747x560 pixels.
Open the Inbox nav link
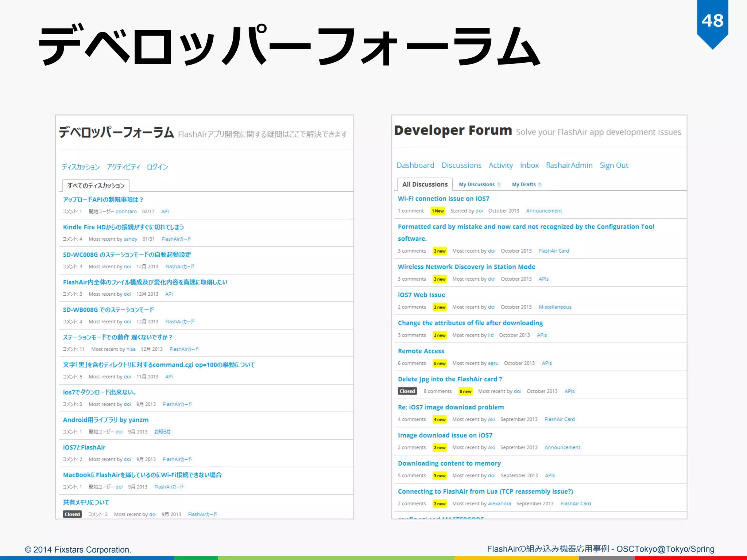click(529, 165)
